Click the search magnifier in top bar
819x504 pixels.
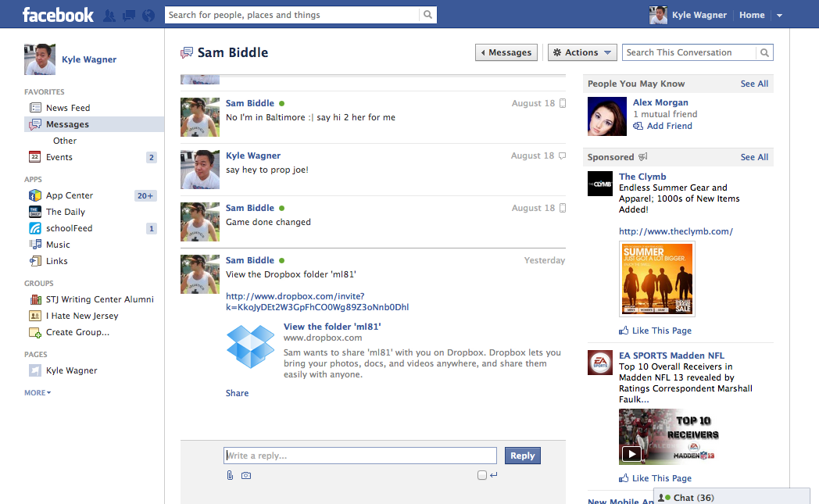tap(427, 15)
